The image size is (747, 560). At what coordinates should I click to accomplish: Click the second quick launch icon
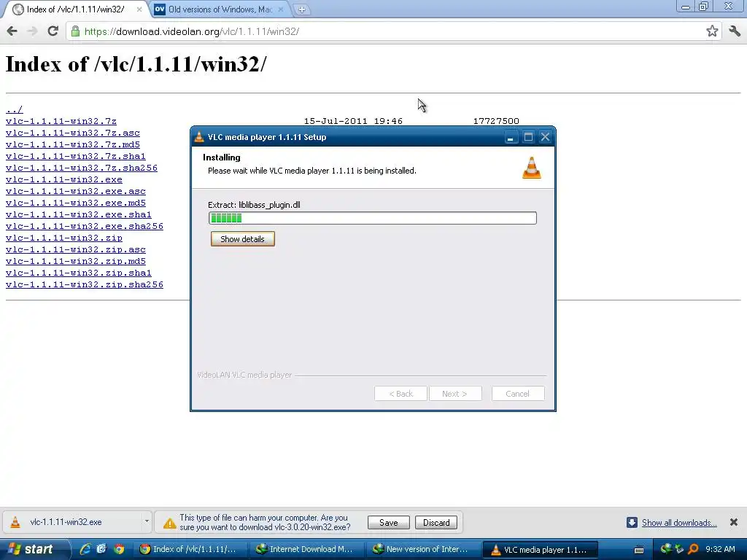coord(102,549)
